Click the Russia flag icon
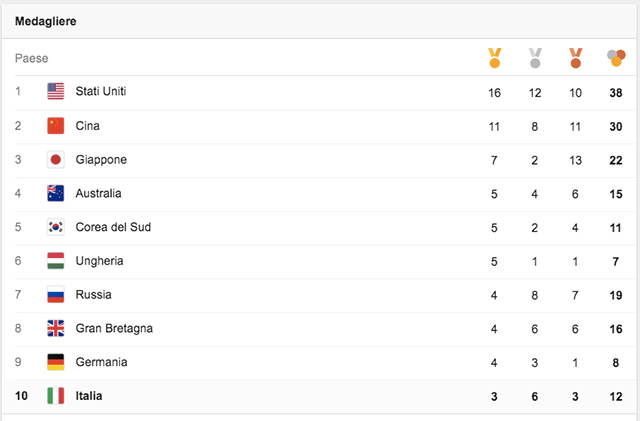 tap(56, 295)
